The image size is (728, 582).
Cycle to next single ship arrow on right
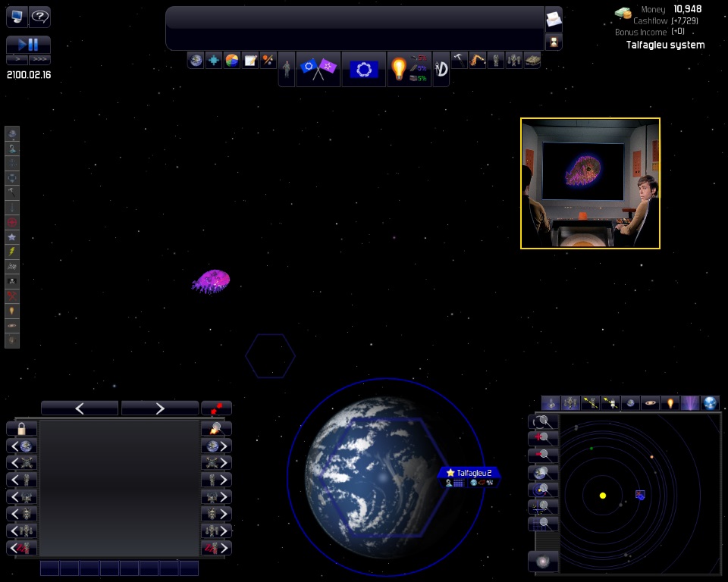pos(216,480)
